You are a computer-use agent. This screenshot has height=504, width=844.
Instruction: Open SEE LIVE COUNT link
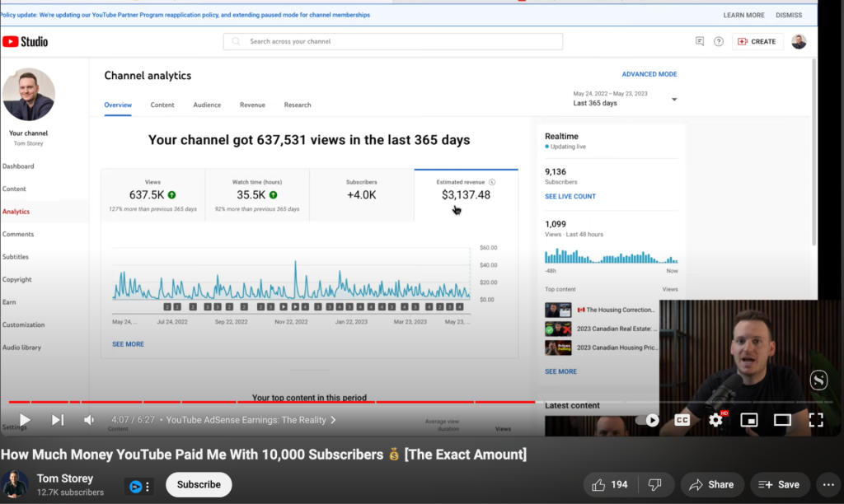point(569,196)
